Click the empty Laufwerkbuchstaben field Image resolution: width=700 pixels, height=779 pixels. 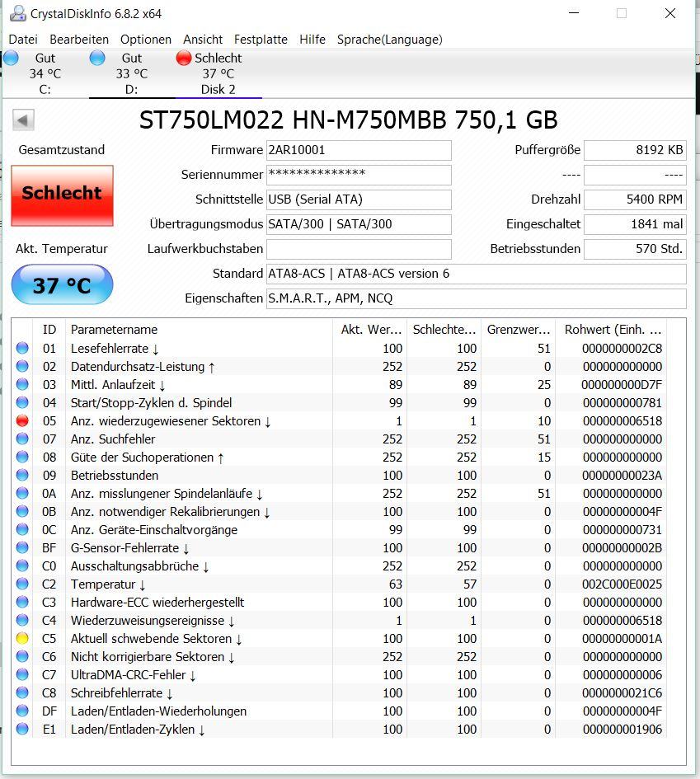tap(359, 250)
